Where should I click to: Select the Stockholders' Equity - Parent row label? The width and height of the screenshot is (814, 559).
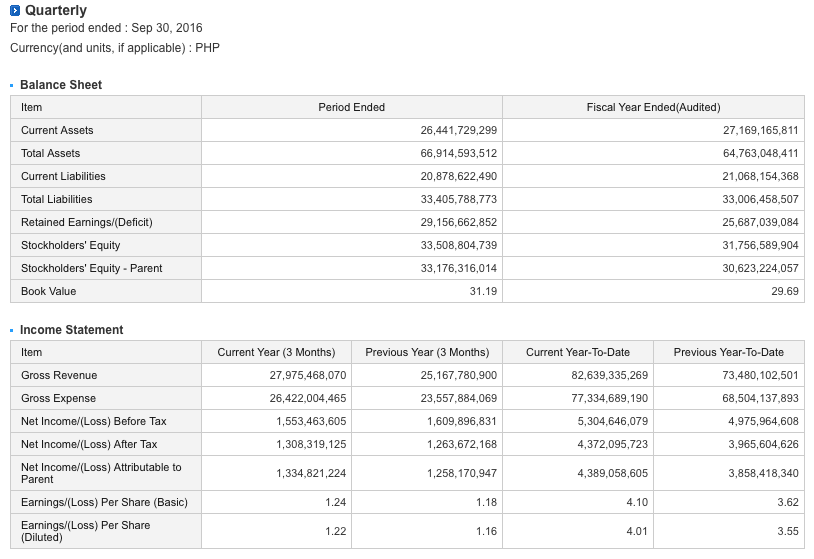[x=92, y=268]
